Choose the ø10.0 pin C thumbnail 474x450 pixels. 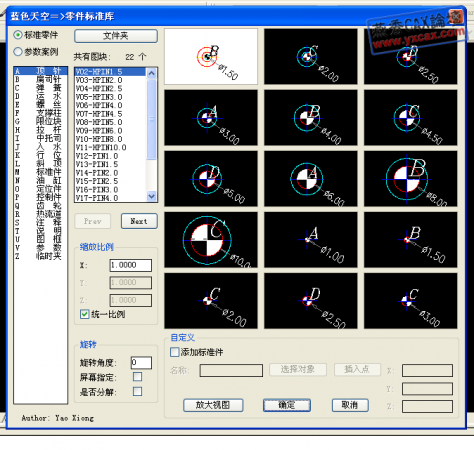[211, 240]
